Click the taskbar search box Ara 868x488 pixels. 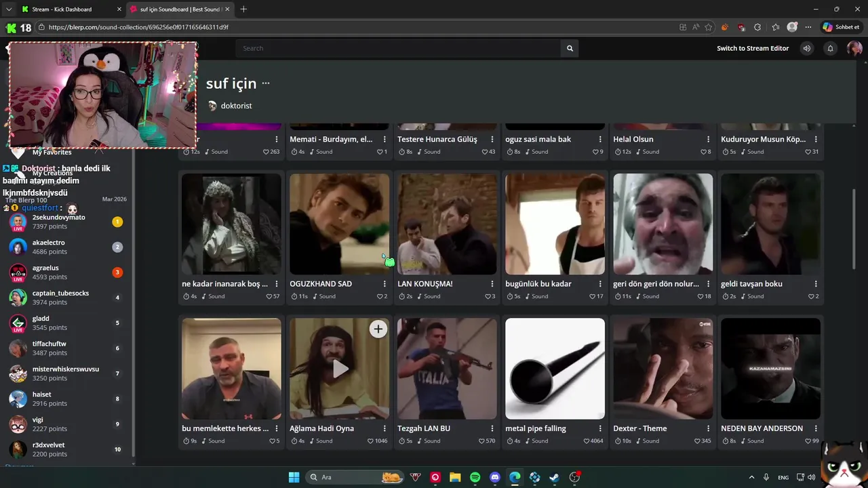pyautogui.click(x=355, y=477)
